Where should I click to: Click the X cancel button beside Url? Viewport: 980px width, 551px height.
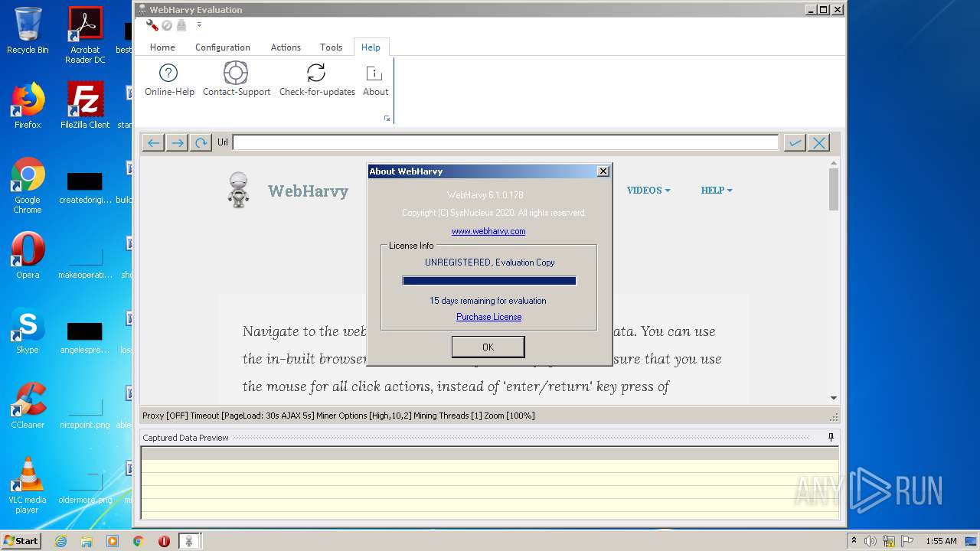pyautogui.click(x=818, y=142)
